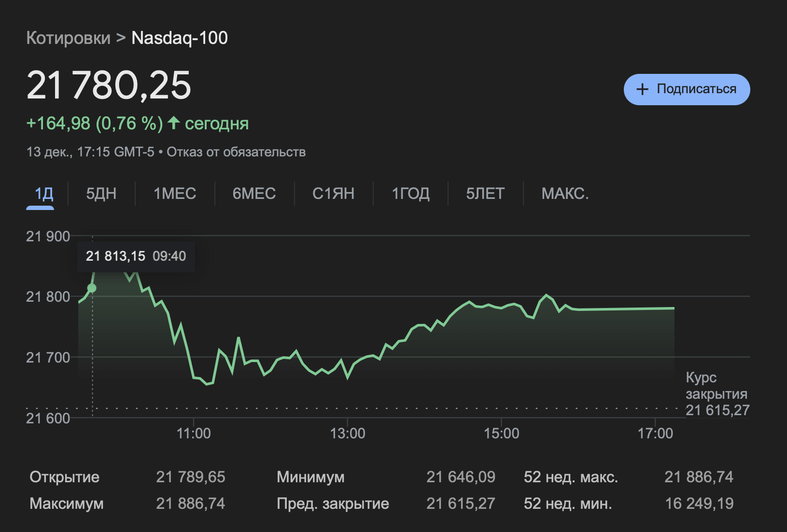Click the 21 600 price axis label
The height and width of the screenshot is (532, 787).
point(48,419)
